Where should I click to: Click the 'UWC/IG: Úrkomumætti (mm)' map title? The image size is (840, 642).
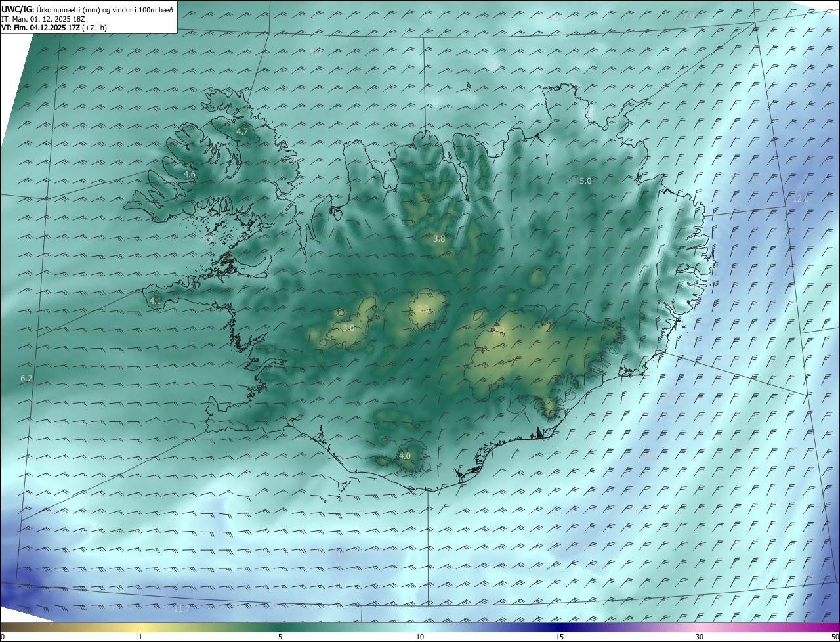click(x=88, y=9)
